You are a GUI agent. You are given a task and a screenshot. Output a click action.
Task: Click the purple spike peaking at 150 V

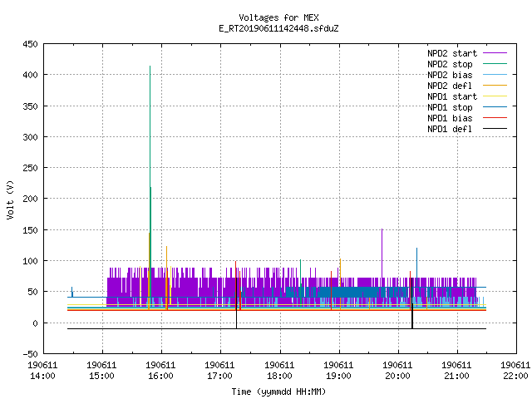click(x=382, y=253)
